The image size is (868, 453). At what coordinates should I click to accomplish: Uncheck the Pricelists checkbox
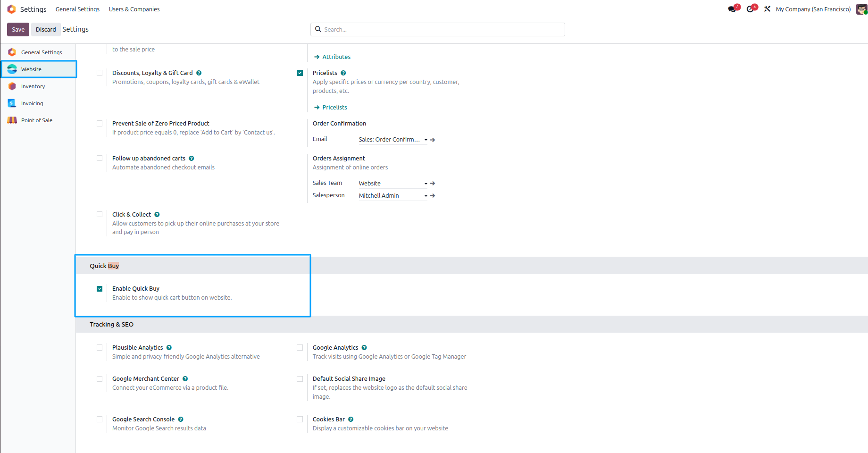coord(300,73)
